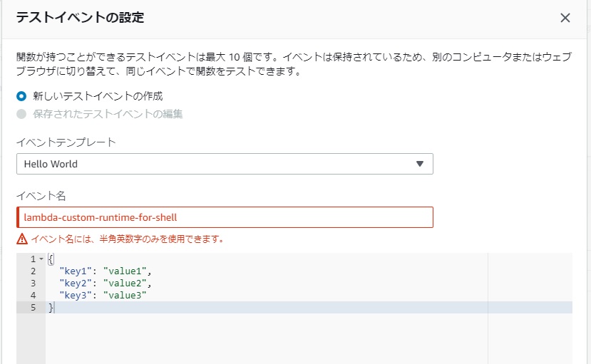
Task: Select the 保存されたテストイベントの編集 radio button
Action: (x=22, y=114)
